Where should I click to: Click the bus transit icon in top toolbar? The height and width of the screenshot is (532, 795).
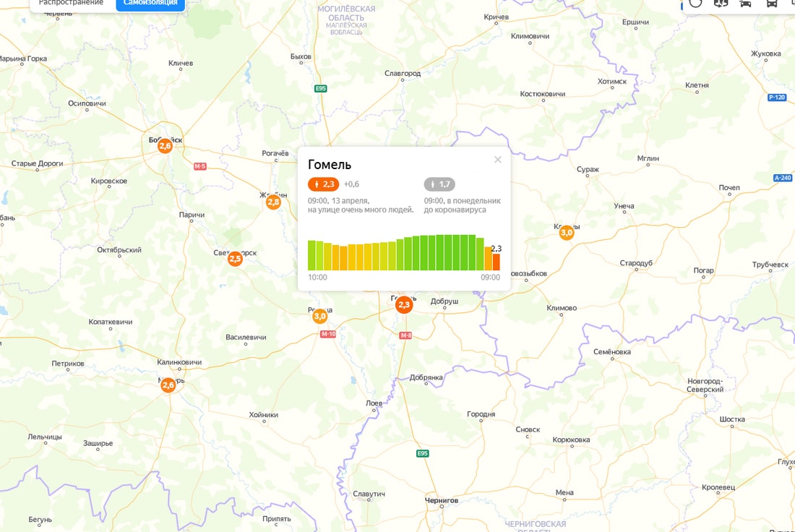(x=771, y=3)
